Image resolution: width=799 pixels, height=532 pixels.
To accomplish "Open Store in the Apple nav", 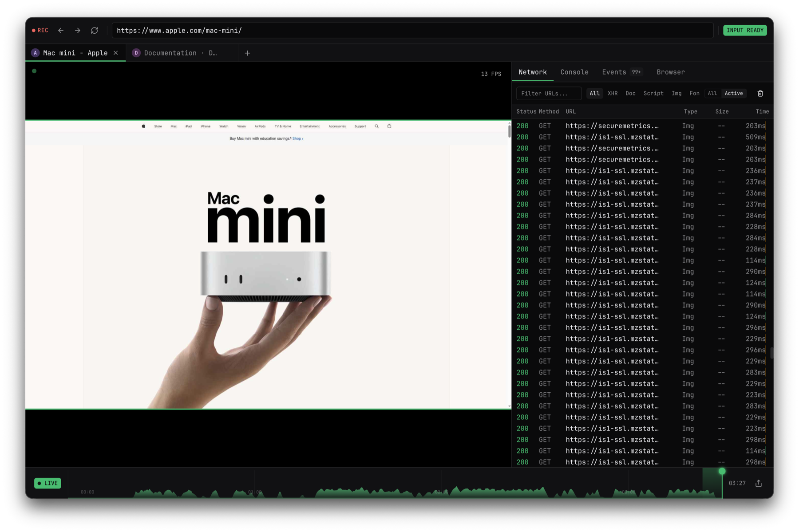I will (158, 126).
